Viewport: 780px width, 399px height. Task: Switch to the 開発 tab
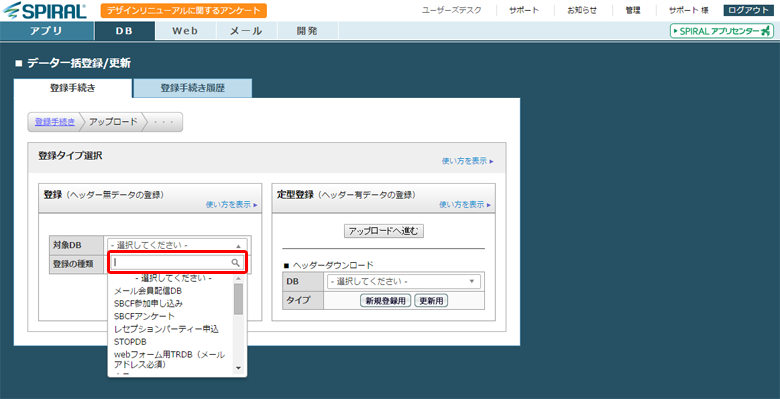coord(307,31)
